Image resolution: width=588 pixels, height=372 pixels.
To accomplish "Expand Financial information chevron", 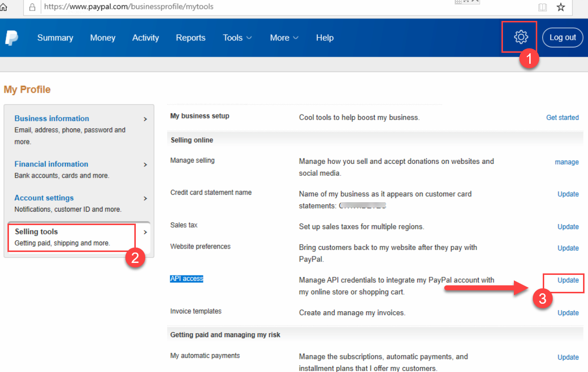I will (145, 164).
